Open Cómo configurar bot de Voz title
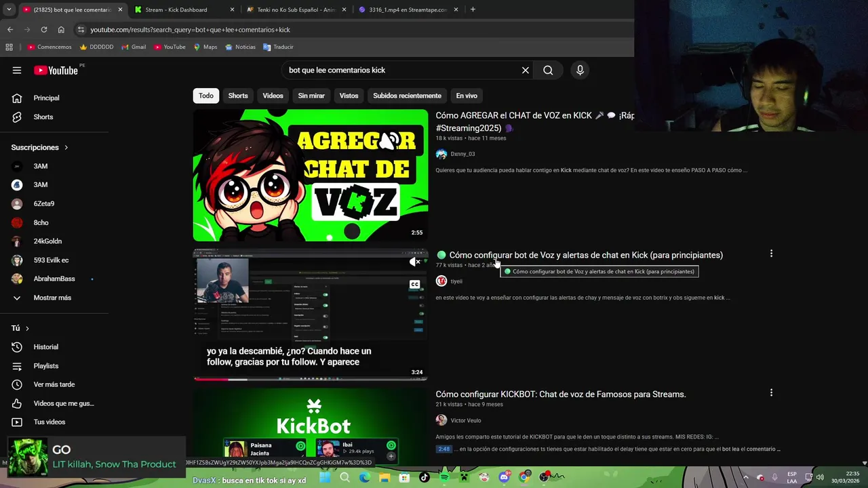 586,255
